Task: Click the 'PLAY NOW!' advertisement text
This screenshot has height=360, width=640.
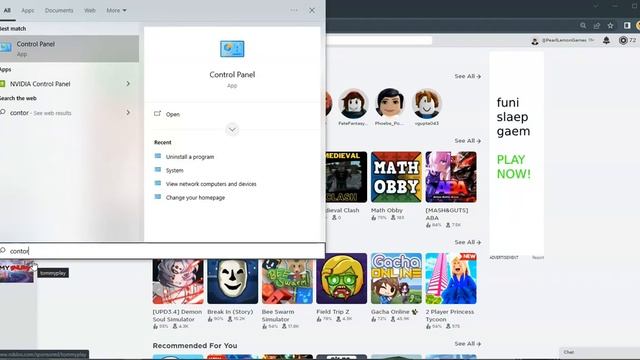Action: click(x=513, y=167)
